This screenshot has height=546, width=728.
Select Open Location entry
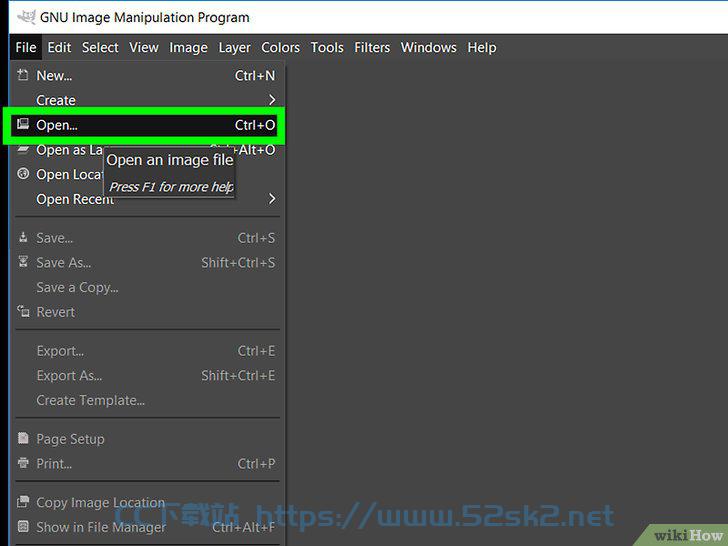click(x=147, y=174)
